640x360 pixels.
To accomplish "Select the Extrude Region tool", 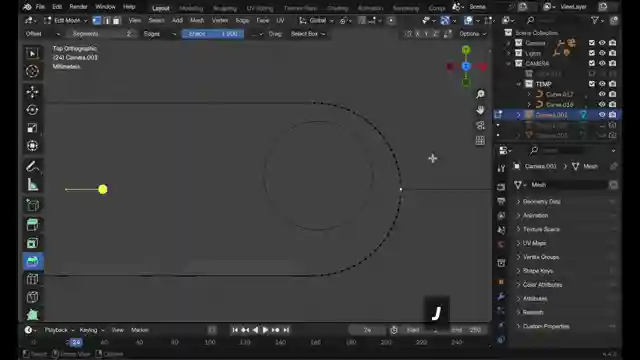I will point(32,225).
